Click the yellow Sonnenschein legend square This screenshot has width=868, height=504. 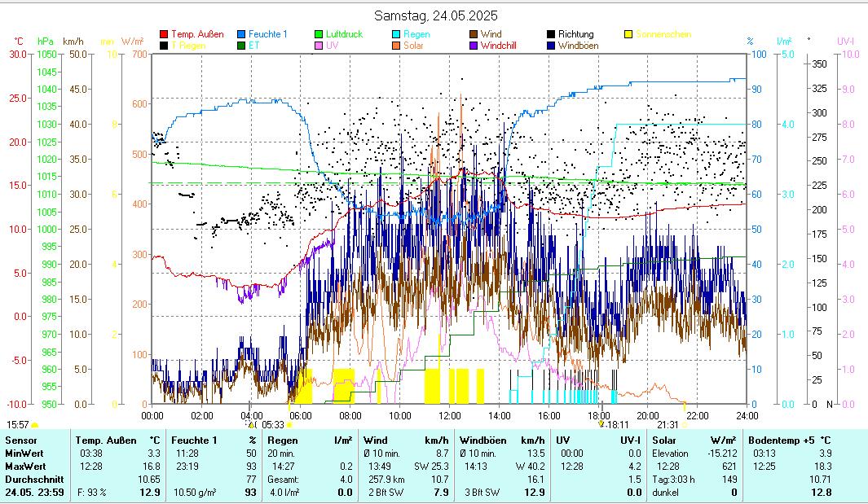(x=628, y=35)
